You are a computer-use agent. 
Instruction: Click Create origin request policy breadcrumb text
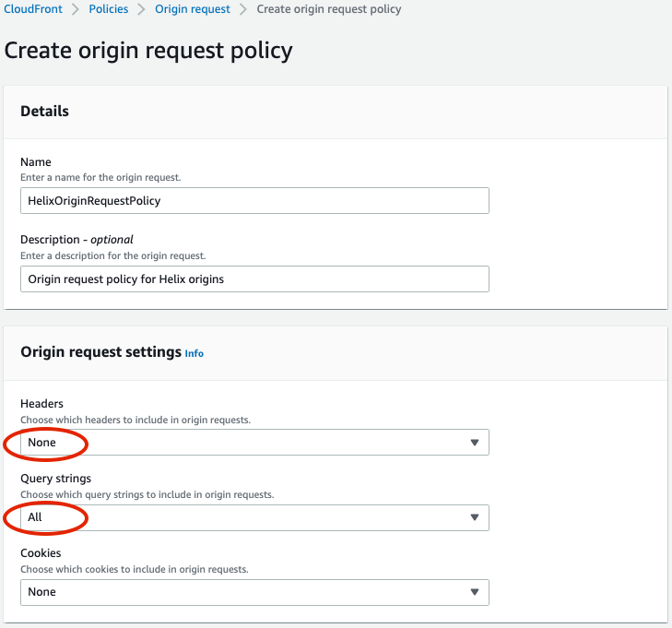click(x=329, y=9)
